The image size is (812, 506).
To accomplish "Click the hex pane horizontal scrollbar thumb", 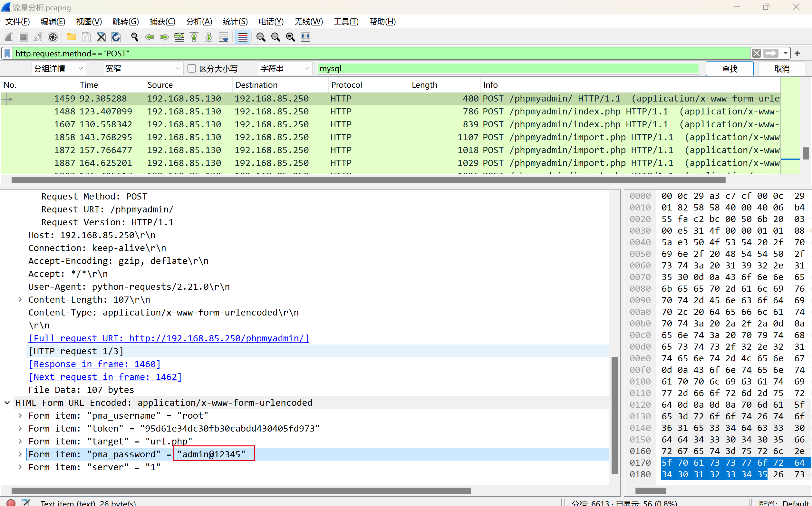I will pyautogui.click(x=650, y=491).
